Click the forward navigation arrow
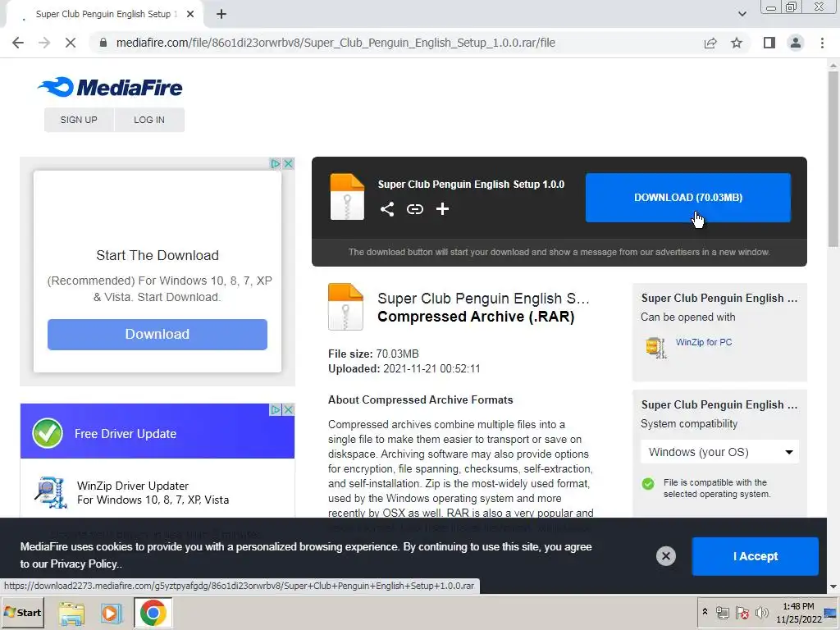This screenshot has height=630, width=840. click(x=44, y=43)
